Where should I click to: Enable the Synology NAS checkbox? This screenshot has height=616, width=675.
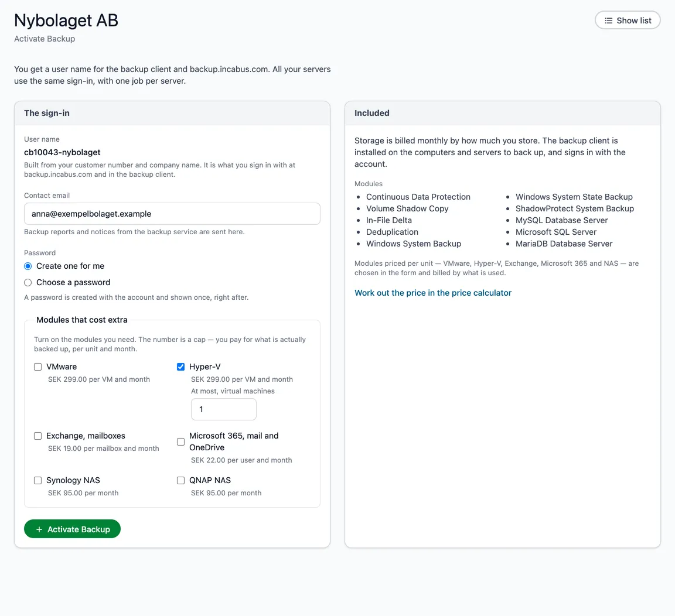(38, 480)
